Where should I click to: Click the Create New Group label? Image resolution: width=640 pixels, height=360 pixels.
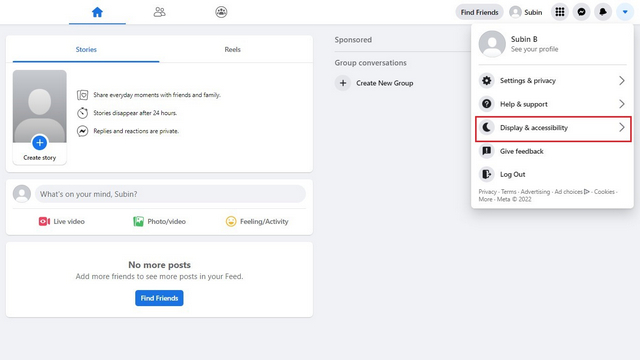[x=384, y=83]
